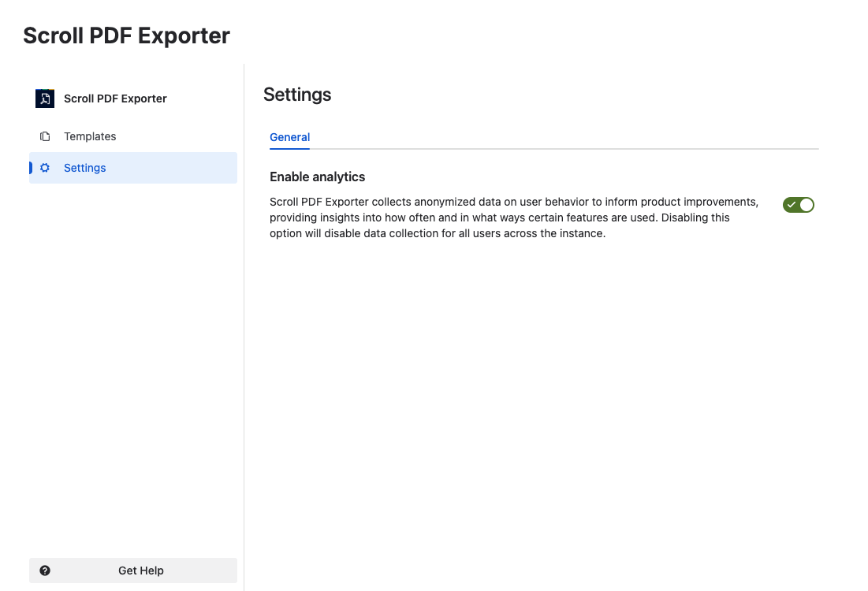Click the Scroll PDF Exporter app logo icon

(45, 98)
